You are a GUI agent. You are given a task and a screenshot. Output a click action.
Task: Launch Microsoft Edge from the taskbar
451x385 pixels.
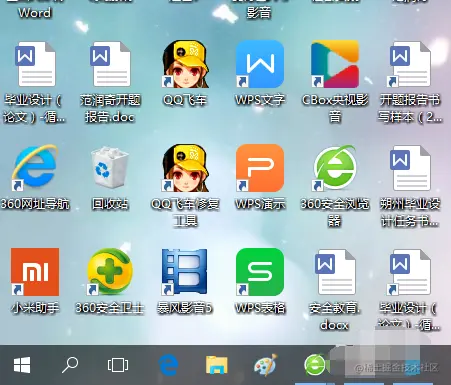coord(168,365)
